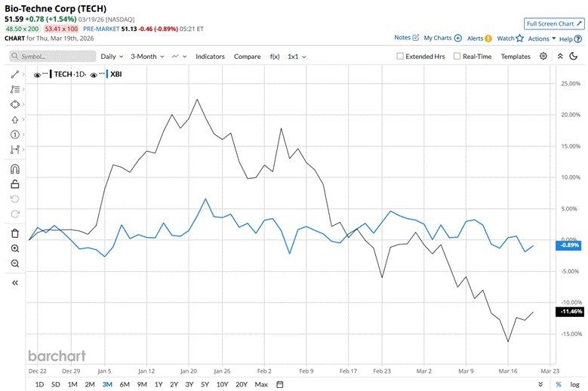The image size is (588, 391).
Task: Select the arrow marker tool
Action: [x=14, y=119]
